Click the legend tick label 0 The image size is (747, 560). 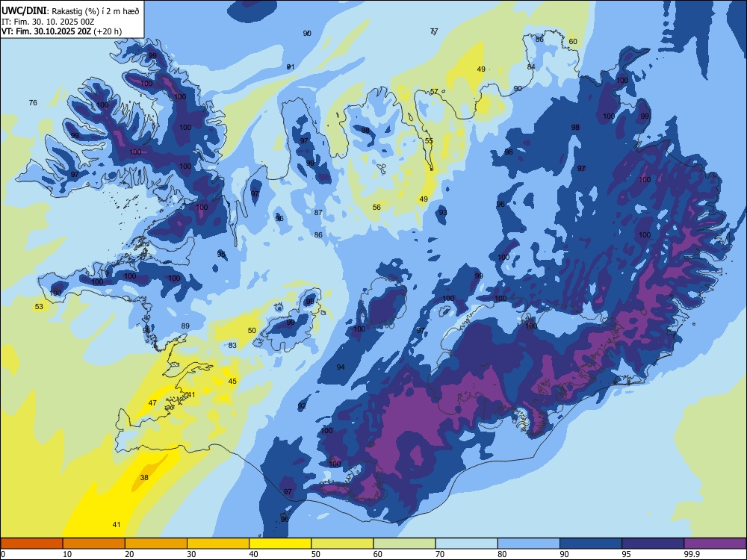tap(2, 554)
